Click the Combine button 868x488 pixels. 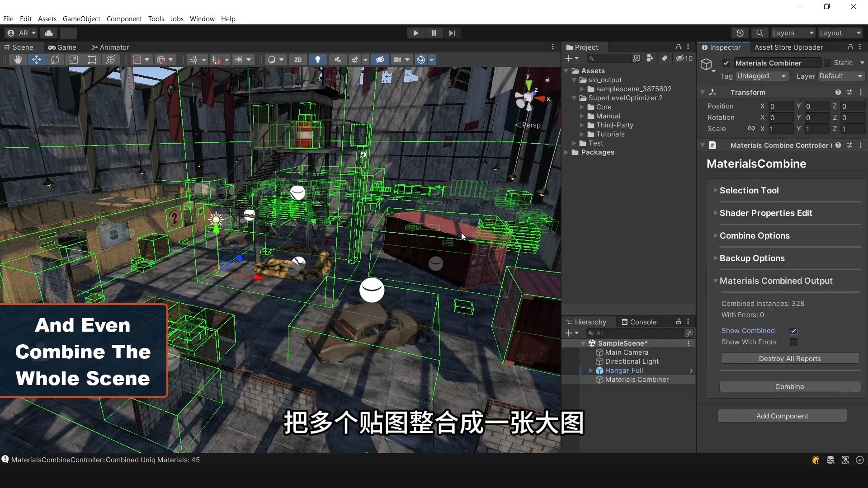[790, 386]
